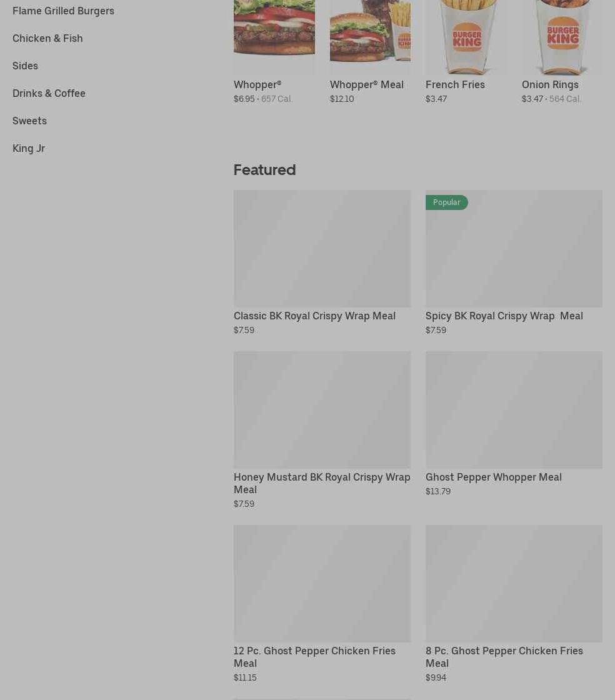
Task: Open Classic BK Royal Crispy Wrap Meal
Action: click(314, 316)
